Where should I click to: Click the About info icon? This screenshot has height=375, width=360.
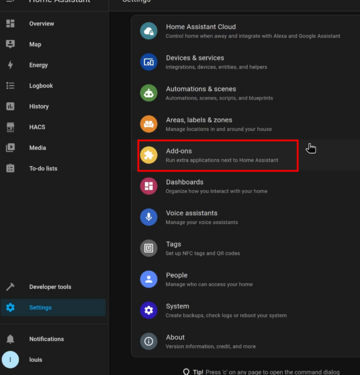tap(149, 341)
